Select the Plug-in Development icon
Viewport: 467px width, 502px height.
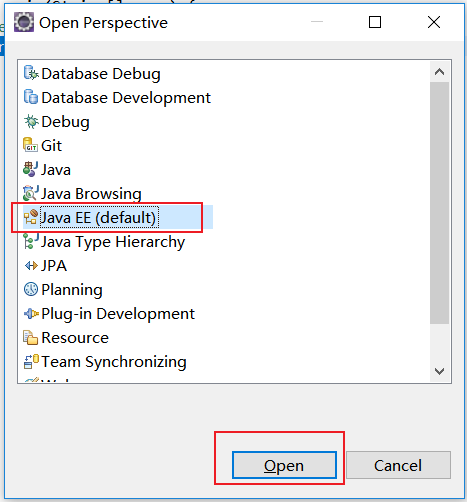tap(31, 313)
